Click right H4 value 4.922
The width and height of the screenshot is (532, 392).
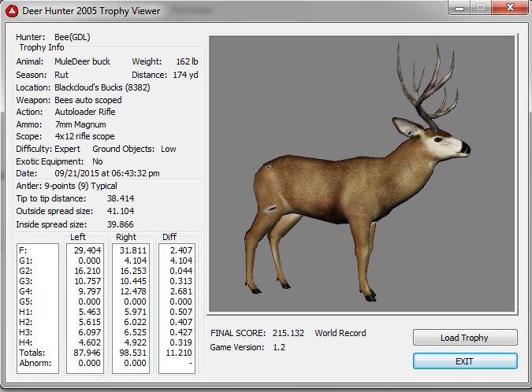135,342
